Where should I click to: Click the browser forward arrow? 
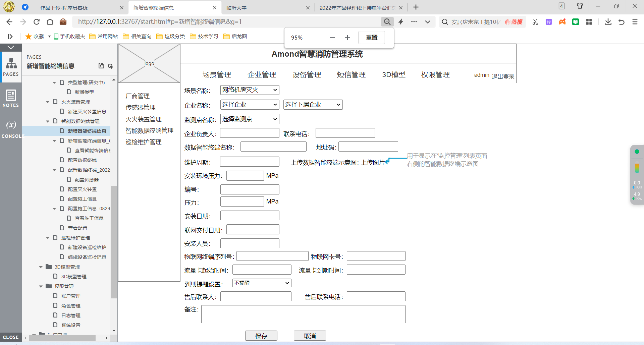tap(23, 22)
